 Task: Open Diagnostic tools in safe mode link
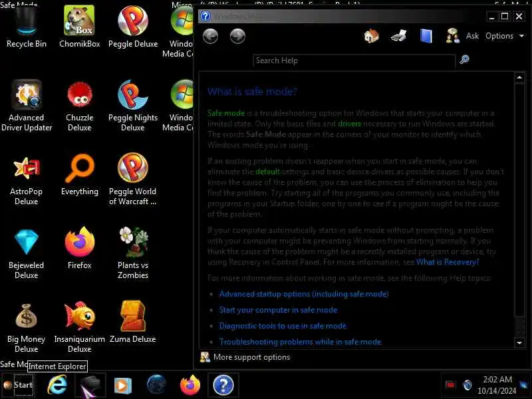[283, 326]
